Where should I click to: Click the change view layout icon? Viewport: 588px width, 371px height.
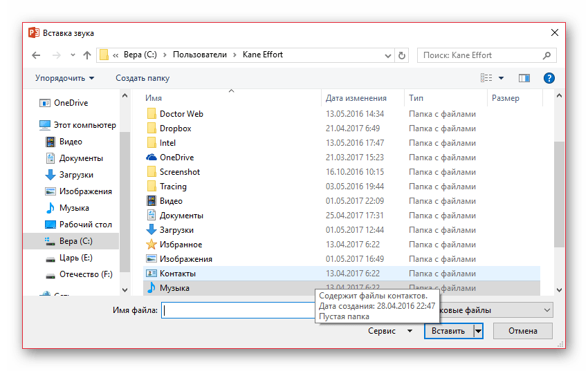[487, 78]
